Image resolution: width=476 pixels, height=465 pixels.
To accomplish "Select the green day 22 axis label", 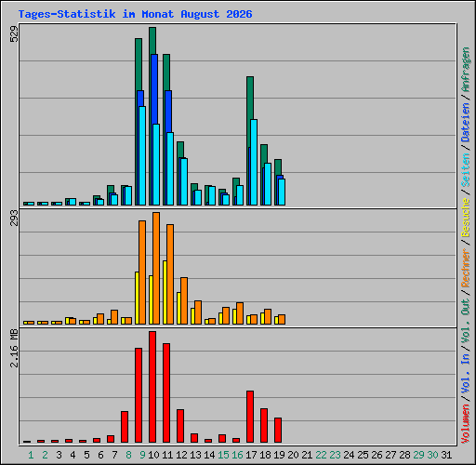I will coord(321,455).
